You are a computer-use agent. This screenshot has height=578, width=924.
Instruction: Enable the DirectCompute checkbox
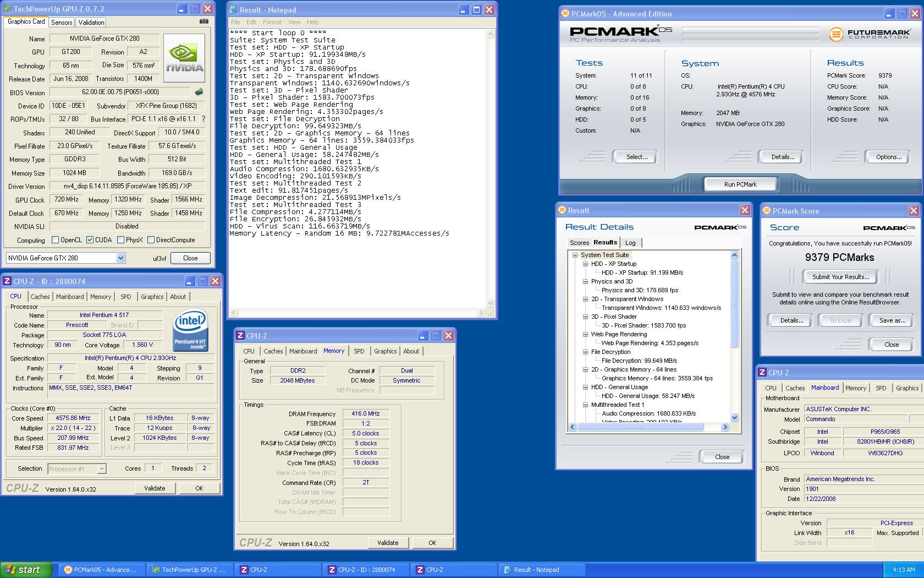151,240
